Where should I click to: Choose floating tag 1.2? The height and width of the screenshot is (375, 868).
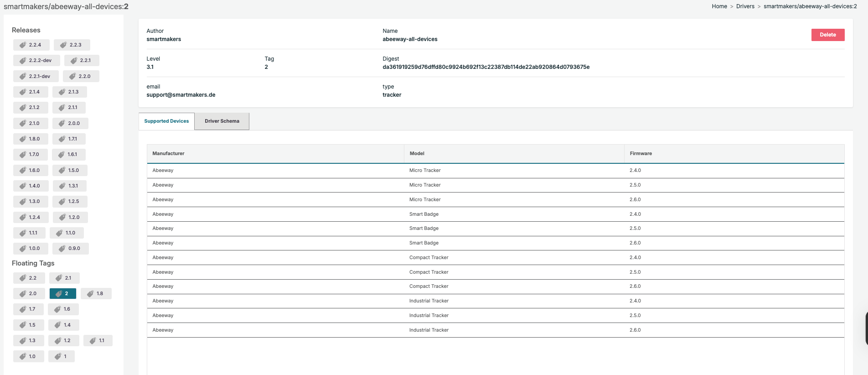[x=64, y=340]
